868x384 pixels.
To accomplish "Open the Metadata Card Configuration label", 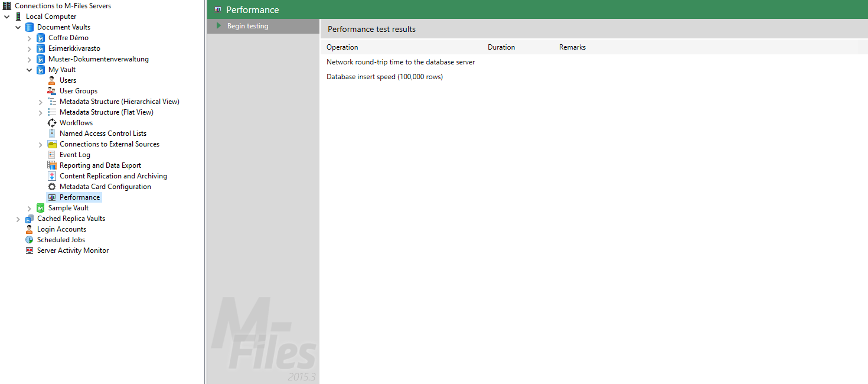I will pos(105,187).
